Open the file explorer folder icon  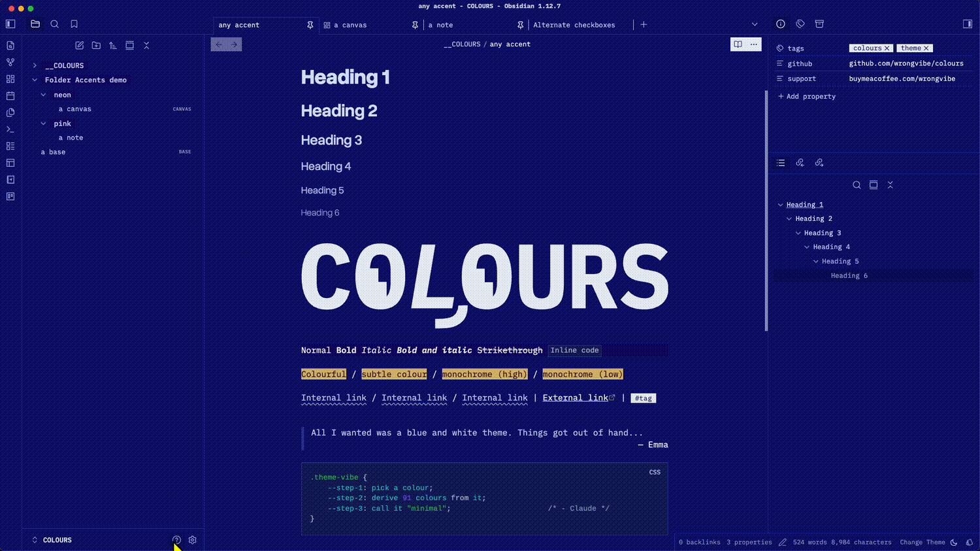point(35,24)
